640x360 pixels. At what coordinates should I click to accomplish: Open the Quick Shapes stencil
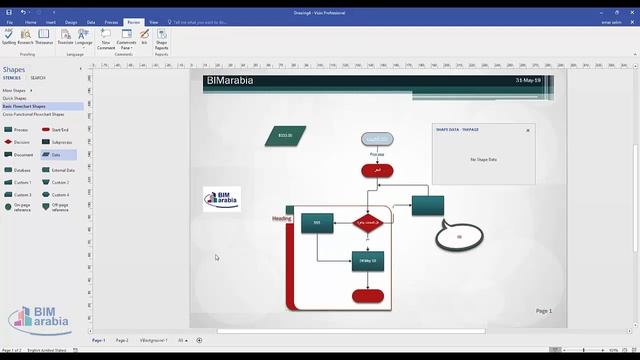point(14,98)
